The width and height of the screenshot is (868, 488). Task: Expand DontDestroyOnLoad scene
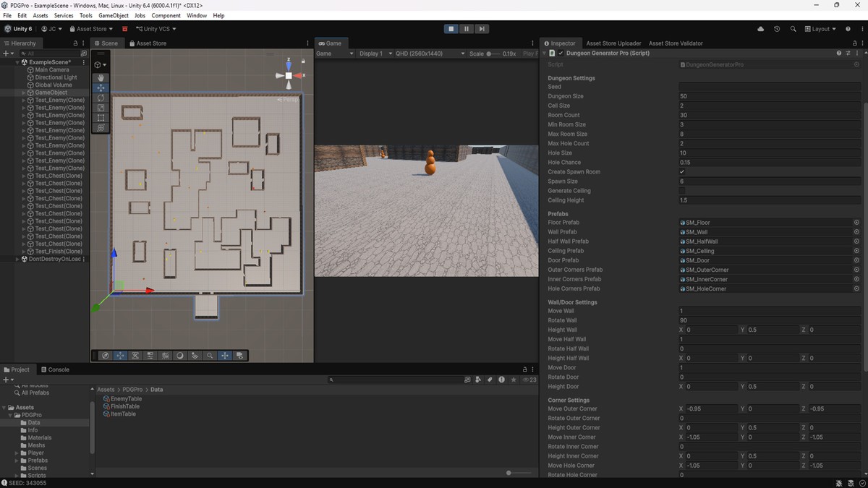tap(17, 259)
